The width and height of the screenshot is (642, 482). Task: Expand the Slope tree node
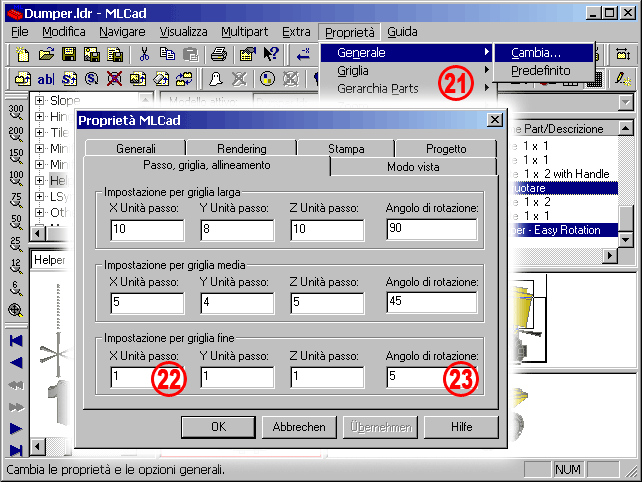pyautogui.click(x=39, y=100)
